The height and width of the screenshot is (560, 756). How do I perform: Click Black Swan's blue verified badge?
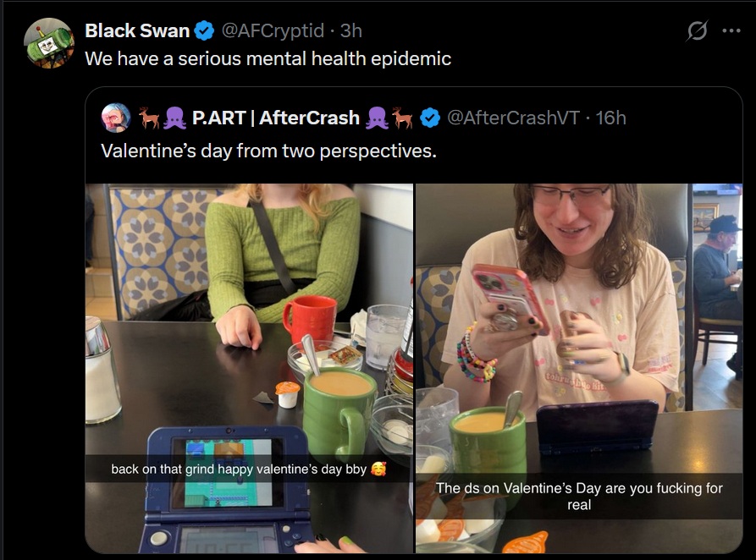204,30
